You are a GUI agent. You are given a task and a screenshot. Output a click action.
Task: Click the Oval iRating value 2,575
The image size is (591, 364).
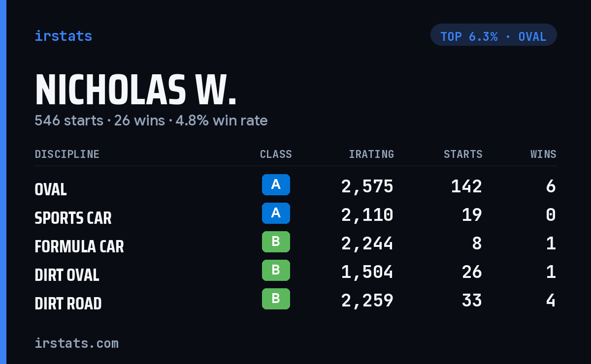click(367, 186)
